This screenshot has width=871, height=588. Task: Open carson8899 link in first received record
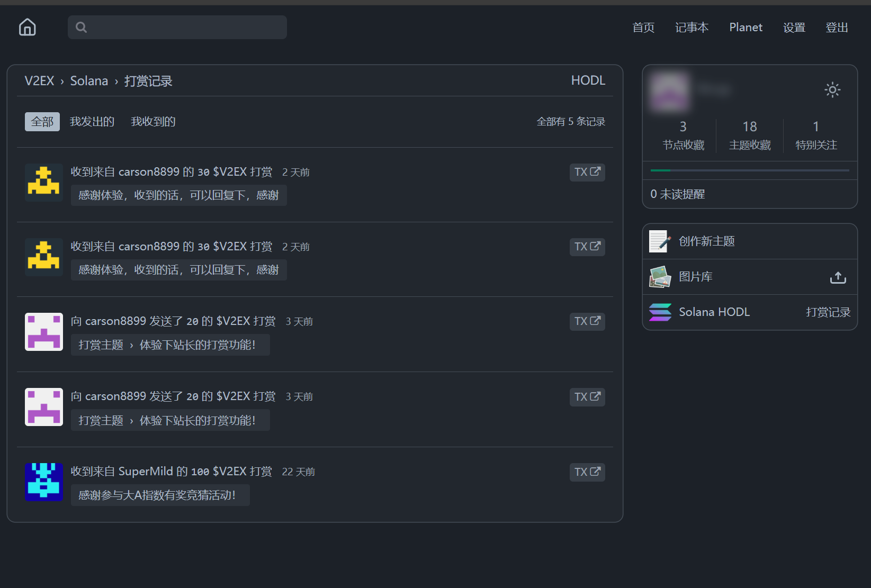coord(149,172)
